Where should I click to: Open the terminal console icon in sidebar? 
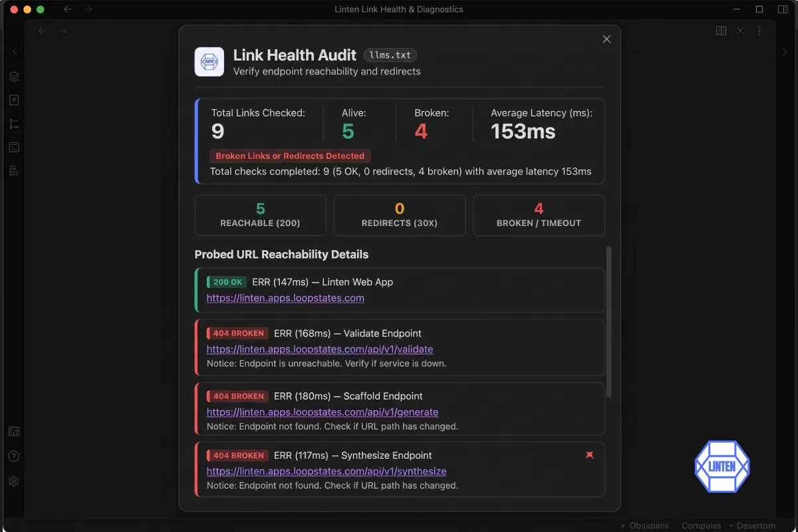click(14, 147)
